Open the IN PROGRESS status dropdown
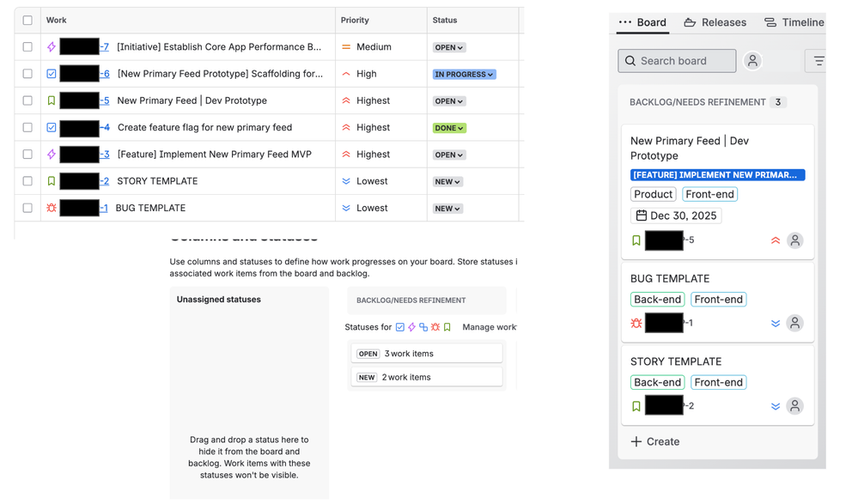Viewport: 858px width, 504px height. click(x=464, y=74)
